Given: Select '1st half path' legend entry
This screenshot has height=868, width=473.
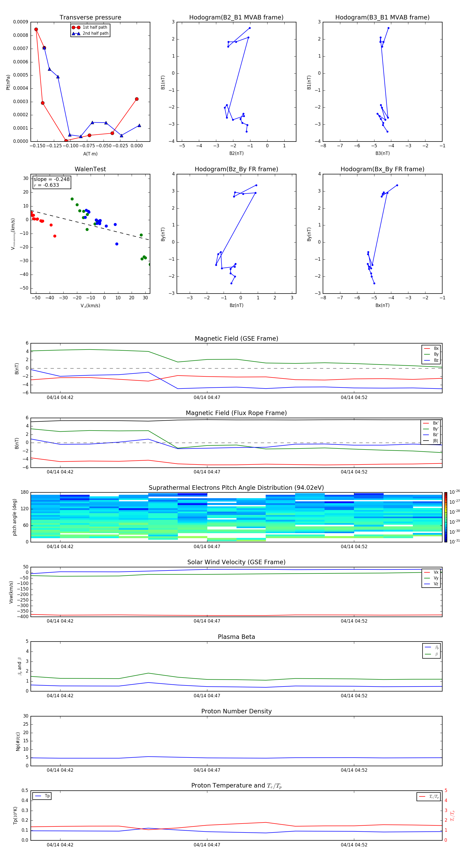Looking at the screenshot, I should click(x=90, y=27).
